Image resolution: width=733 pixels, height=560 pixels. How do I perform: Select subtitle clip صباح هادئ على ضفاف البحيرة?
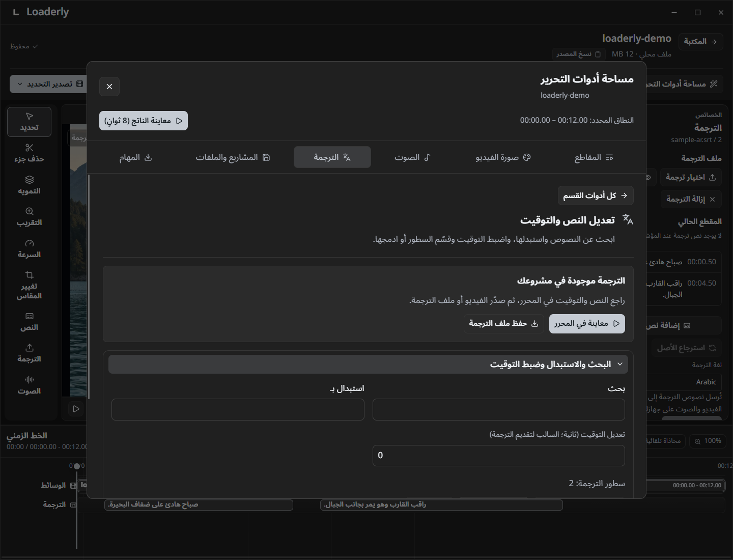pos(199,505)
